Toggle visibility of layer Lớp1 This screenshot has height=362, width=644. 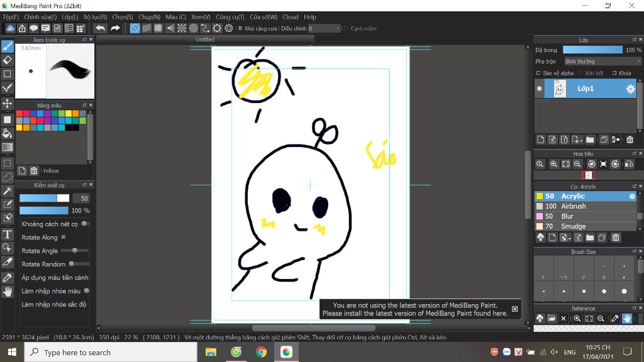(x=539, y=89)
